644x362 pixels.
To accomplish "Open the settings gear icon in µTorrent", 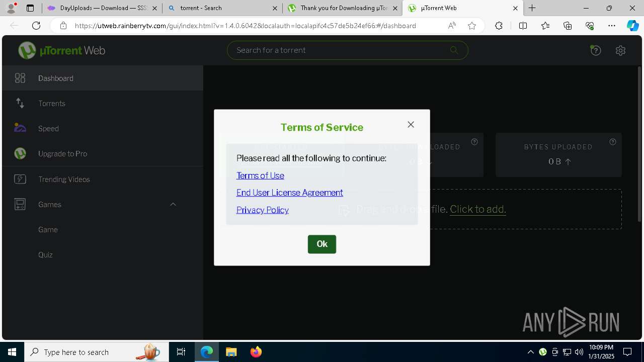I will click(x=620, y=50).
